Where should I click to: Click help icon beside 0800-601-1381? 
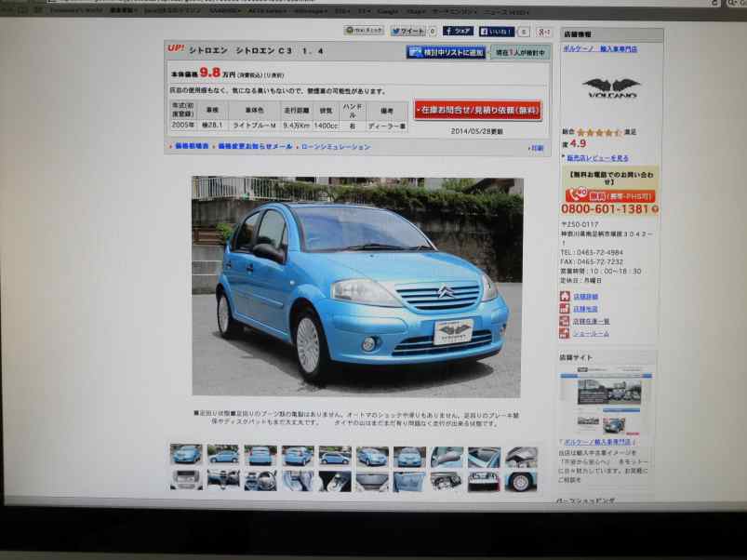pyautogui.click(x=655, y=209)
